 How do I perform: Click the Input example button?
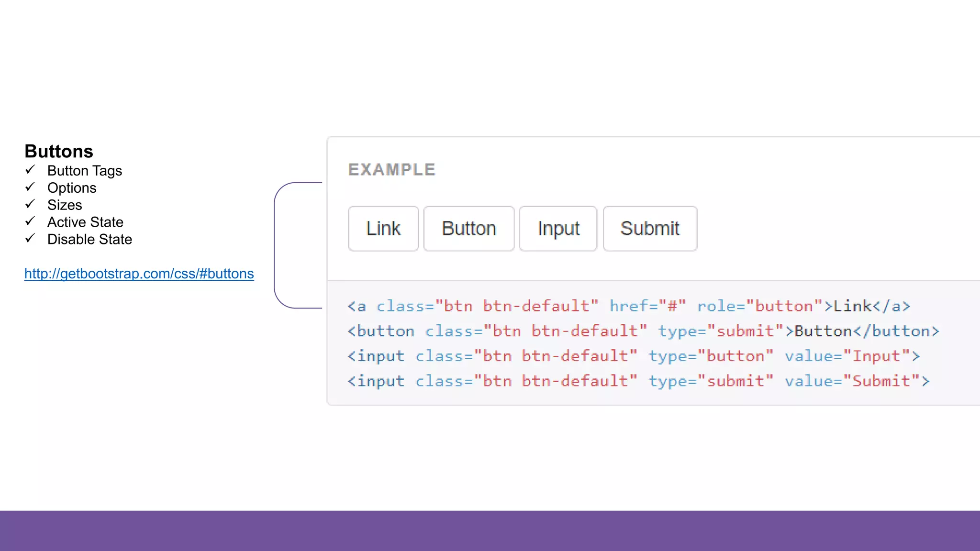click(x=558, y=229)
